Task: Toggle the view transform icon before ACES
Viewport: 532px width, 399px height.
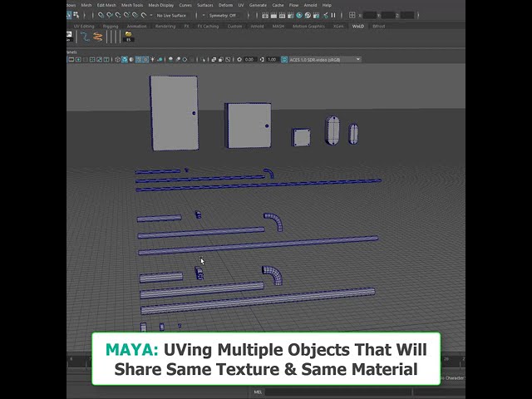Action: pyautogui.click(x=284, y=59)
